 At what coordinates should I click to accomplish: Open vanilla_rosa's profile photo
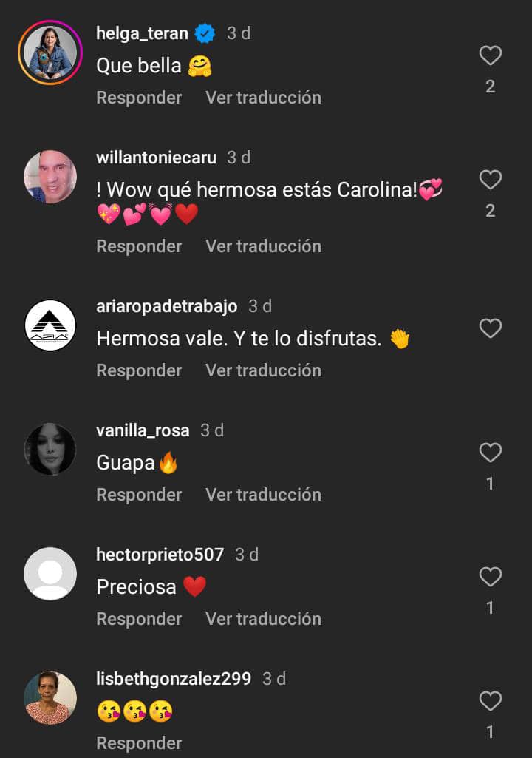point(50,450)
